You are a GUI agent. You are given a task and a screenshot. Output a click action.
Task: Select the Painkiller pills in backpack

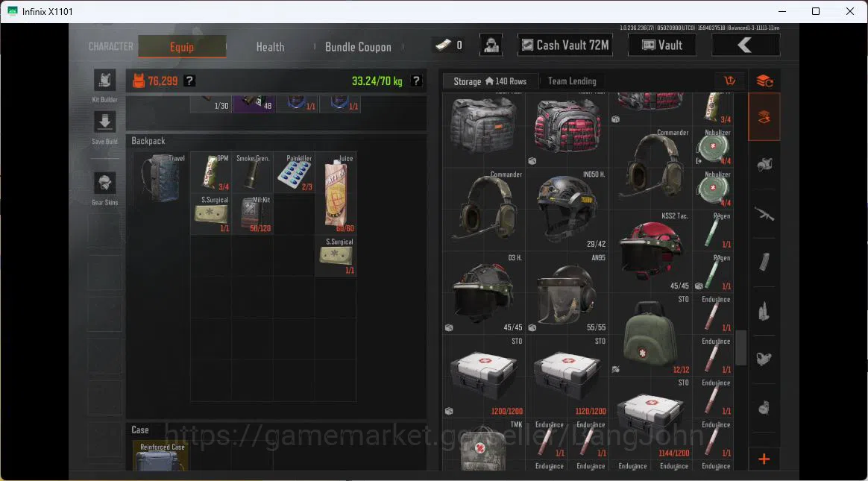(x=295, y=172)
